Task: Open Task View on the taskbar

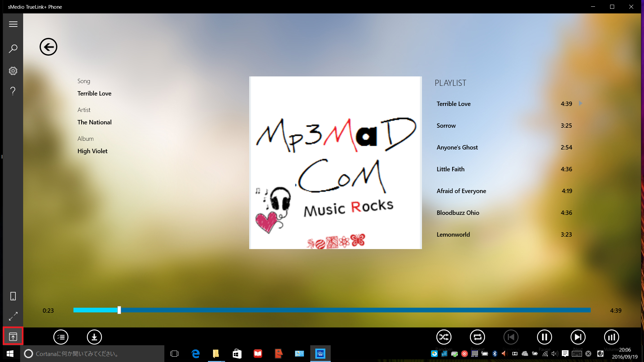Action: point(174,354)
